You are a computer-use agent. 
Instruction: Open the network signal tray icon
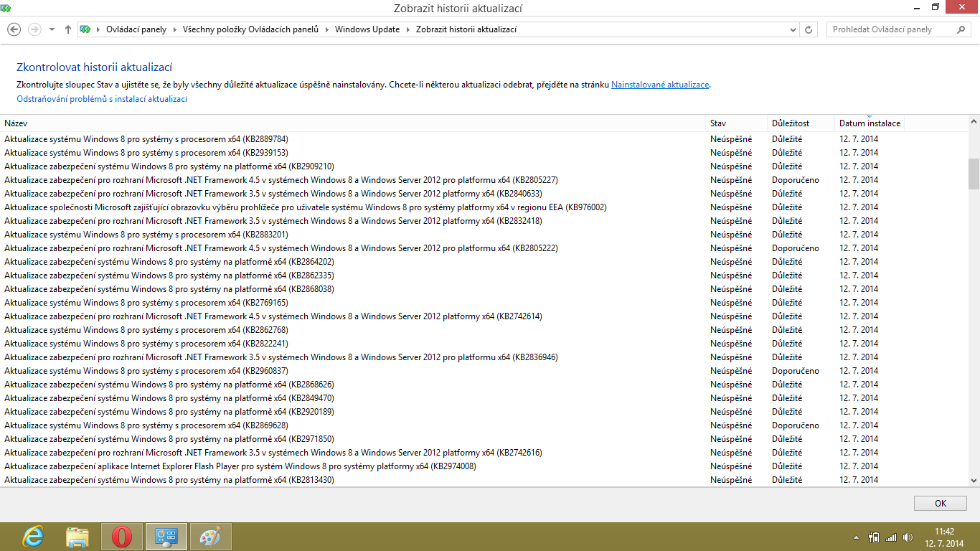pos(892,537)
